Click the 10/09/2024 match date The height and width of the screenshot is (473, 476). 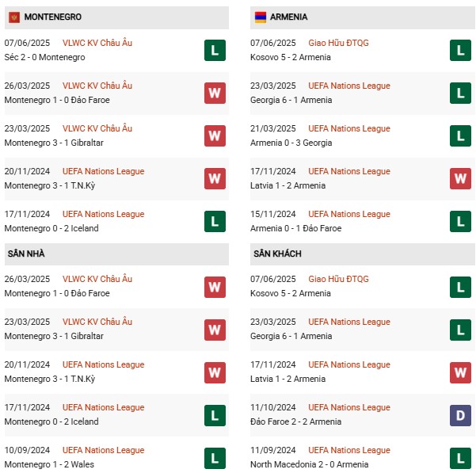click(27, 450)
